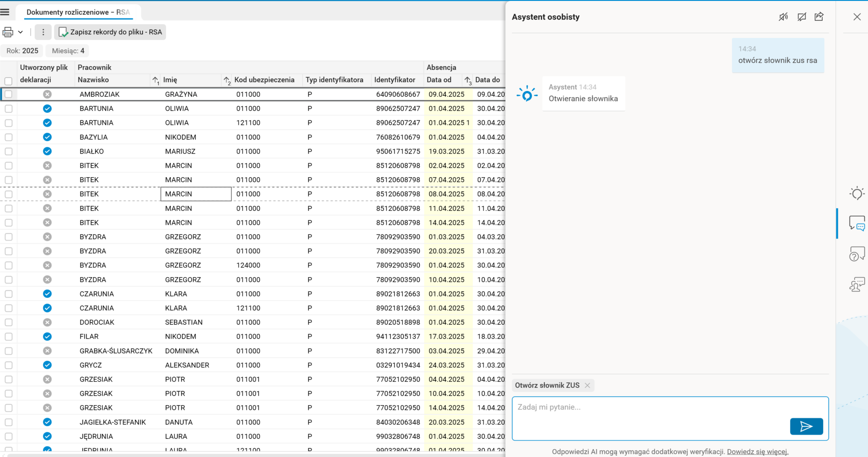Select the header select-all checkbox
Viewport: 868px width, 457px height.
[8, 81]
